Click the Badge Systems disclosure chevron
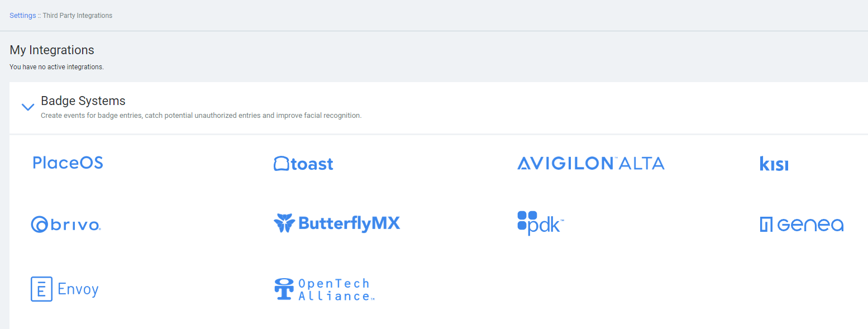Image resolution: width=868 pixels, height=329 pixels. coord(27,106)
